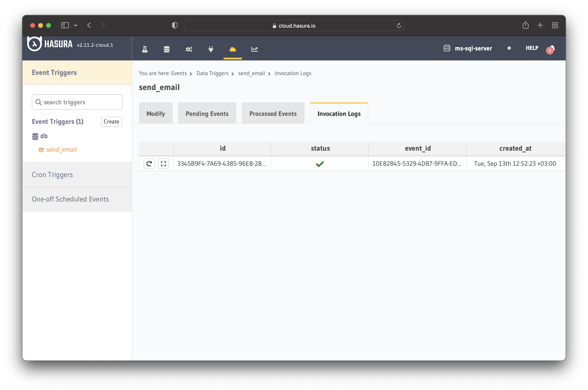Click the Safari sidebar toggle icon
The width and height of the screenshot is (588, 390).
[65, 25]
